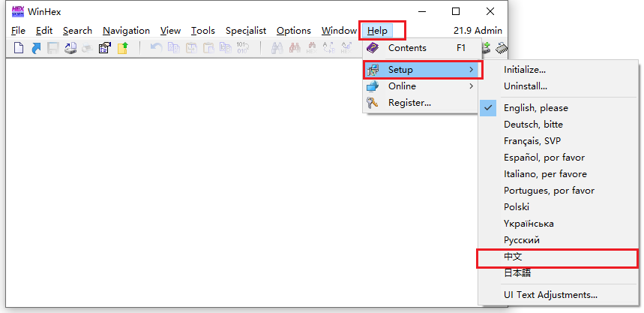Switch language to Deutsch, bitte
Screen dimensions: 644x313
pyautogui.click(x=559, y=124)
